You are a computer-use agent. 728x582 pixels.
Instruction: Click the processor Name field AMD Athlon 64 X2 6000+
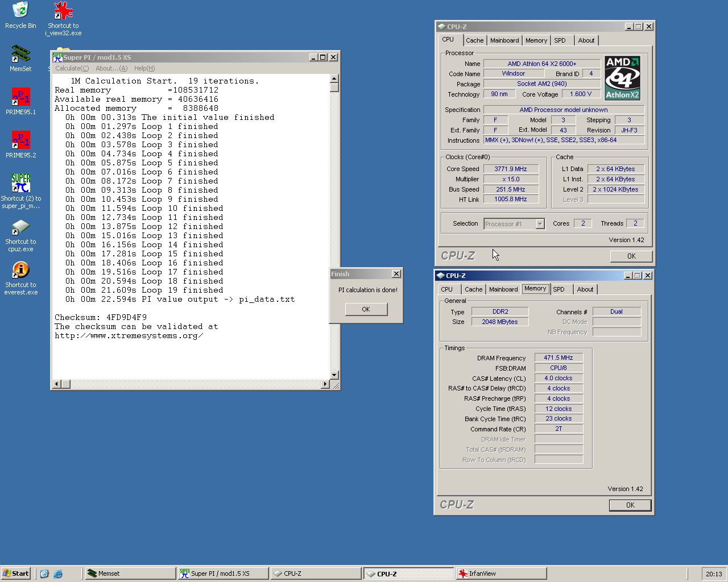[x=542, y=64]
